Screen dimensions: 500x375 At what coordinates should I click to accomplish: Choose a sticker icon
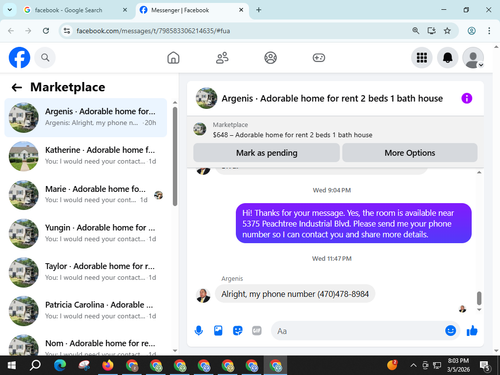pyautogui.click(x=237, y=331)
